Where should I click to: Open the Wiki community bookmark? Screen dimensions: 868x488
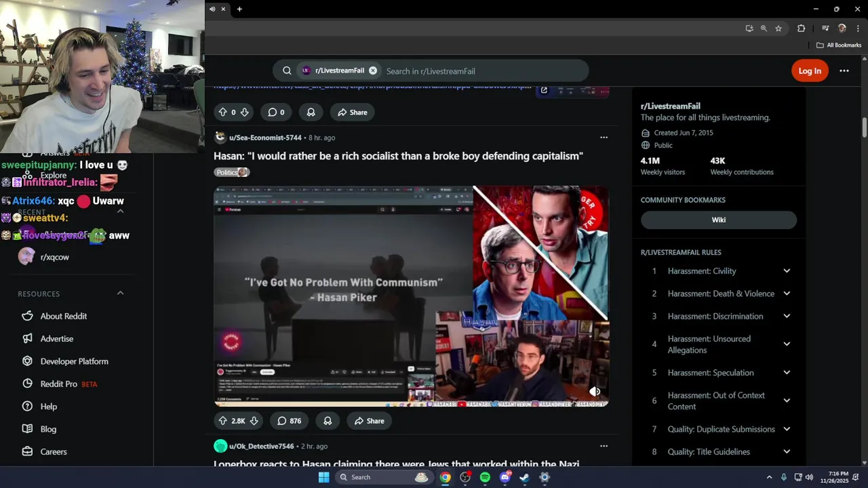719,220
